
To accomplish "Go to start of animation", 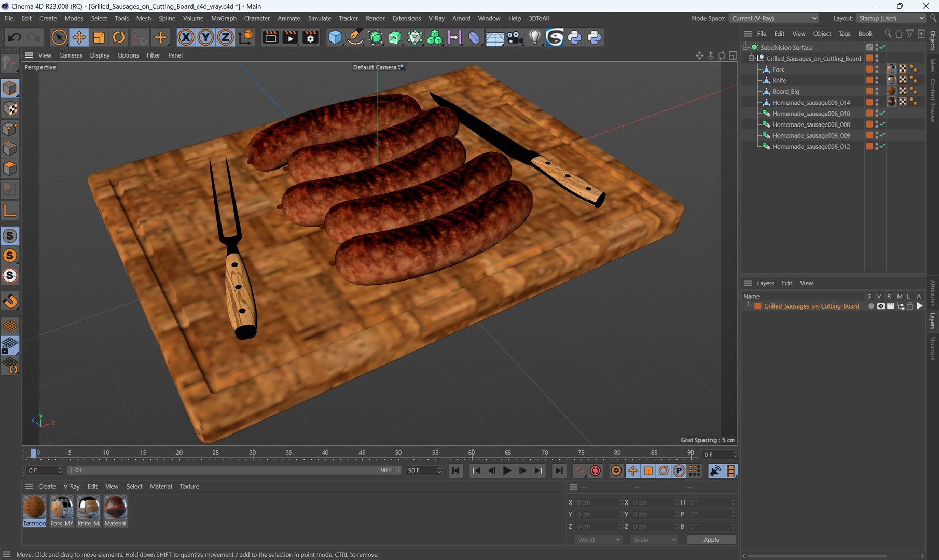I will [x=455, y=471].
